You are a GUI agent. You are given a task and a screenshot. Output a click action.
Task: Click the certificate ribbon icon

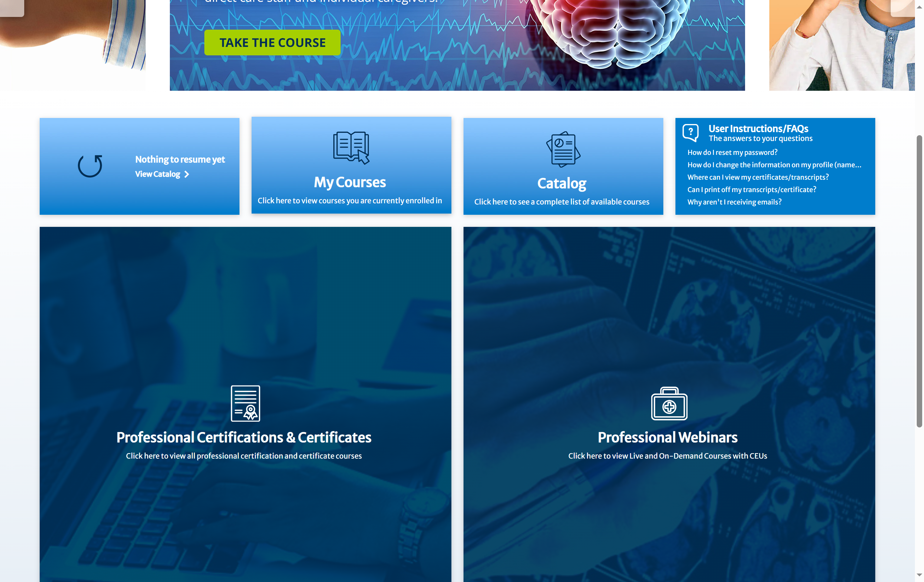pyautogui.click(x=245, y=403)
